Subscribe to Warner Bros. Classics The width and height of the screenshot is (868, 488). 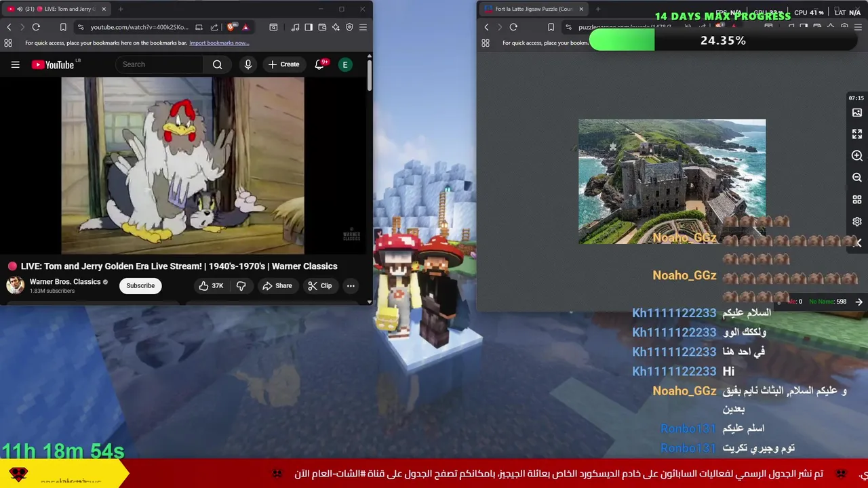click(x=140, y=285)
